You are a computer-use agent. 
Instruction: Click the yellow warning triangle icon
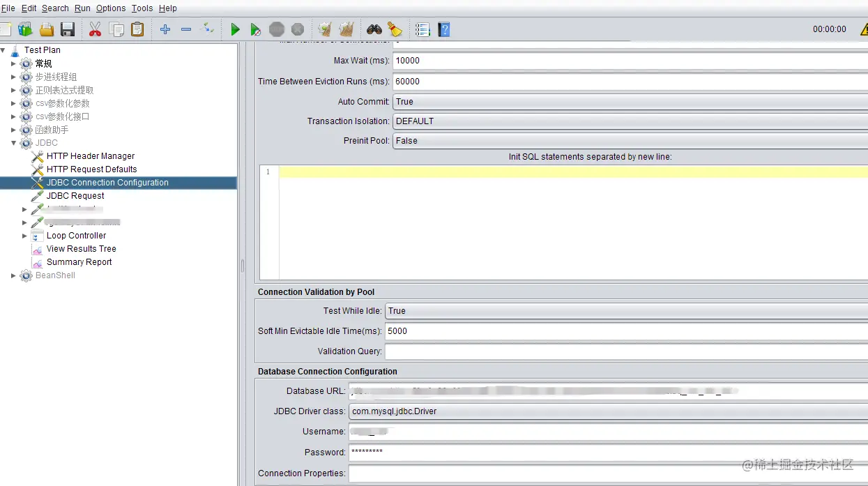click(864, 29)
